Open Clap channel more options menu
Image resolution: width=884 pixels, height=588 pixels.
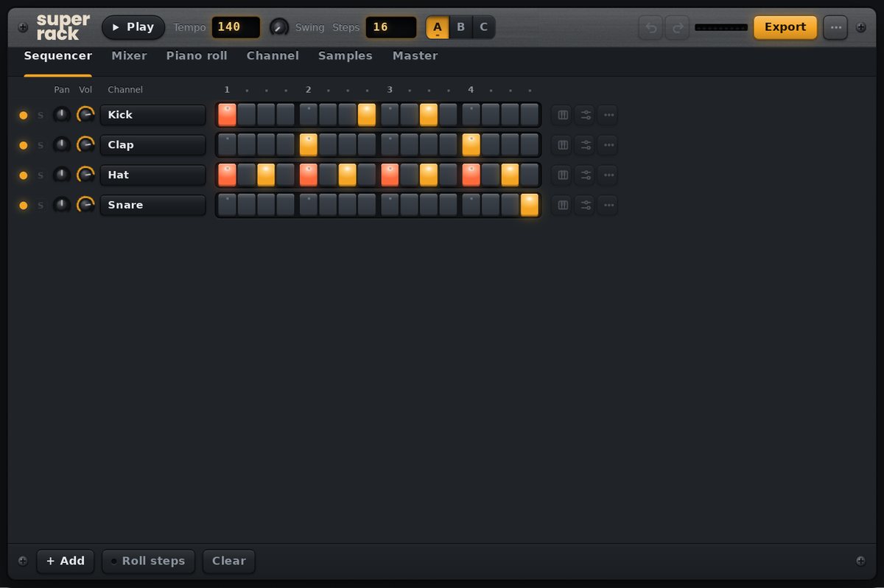click(x=608, y=145)
